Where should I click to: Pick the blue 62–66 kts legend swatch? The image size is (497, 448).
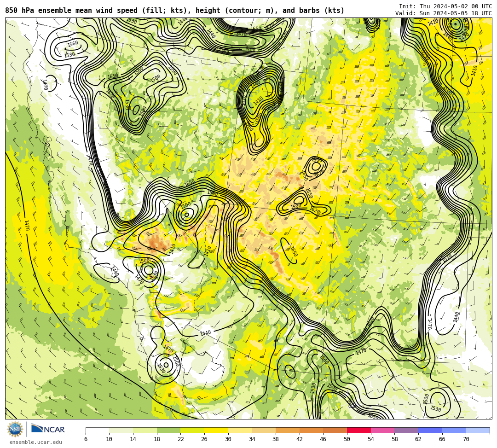pyautogui.click(x=430, y=430)
